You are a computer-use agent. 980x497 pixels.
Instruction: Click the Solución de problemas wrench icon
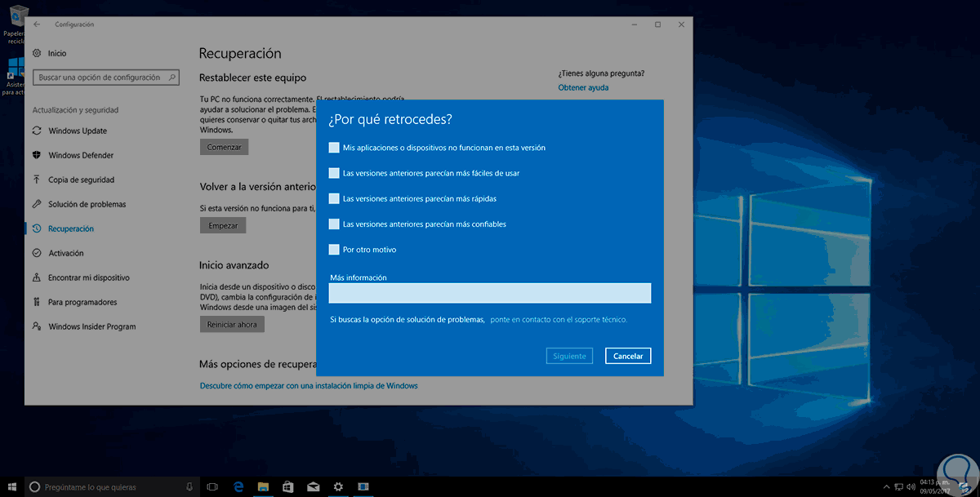click(x=37, y=204)
